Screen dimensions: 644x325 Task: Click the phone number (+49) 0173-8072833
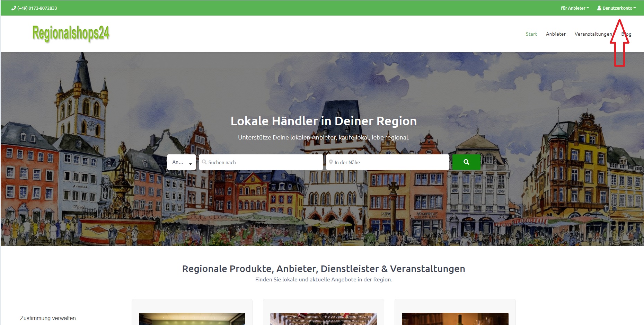[x=37, y=8]
